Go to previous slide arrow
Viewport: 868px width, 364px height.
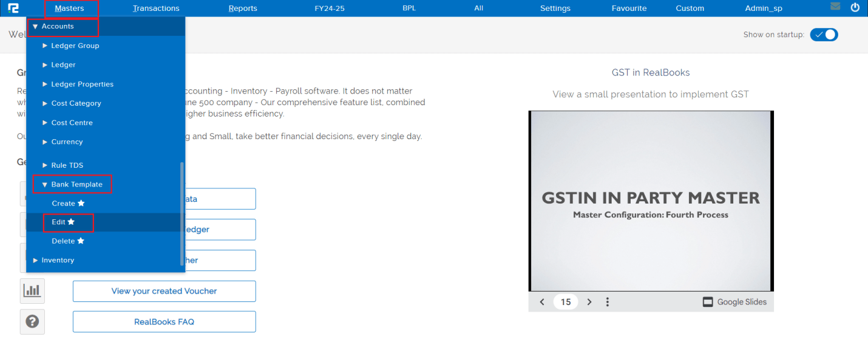542,302
